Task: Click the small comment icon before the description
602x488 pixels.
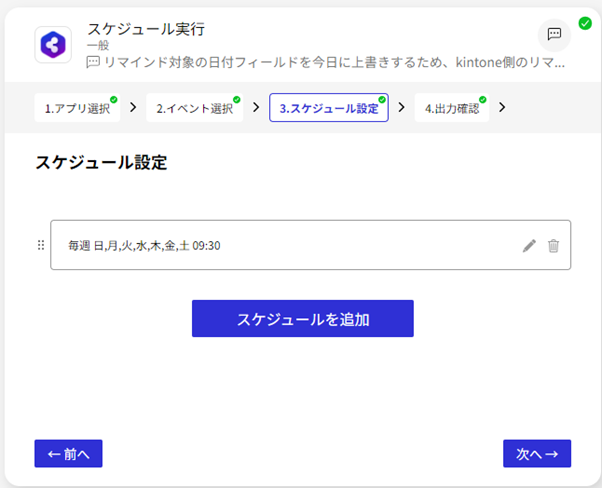Action: pyautogui.click(x=93, y=62)
